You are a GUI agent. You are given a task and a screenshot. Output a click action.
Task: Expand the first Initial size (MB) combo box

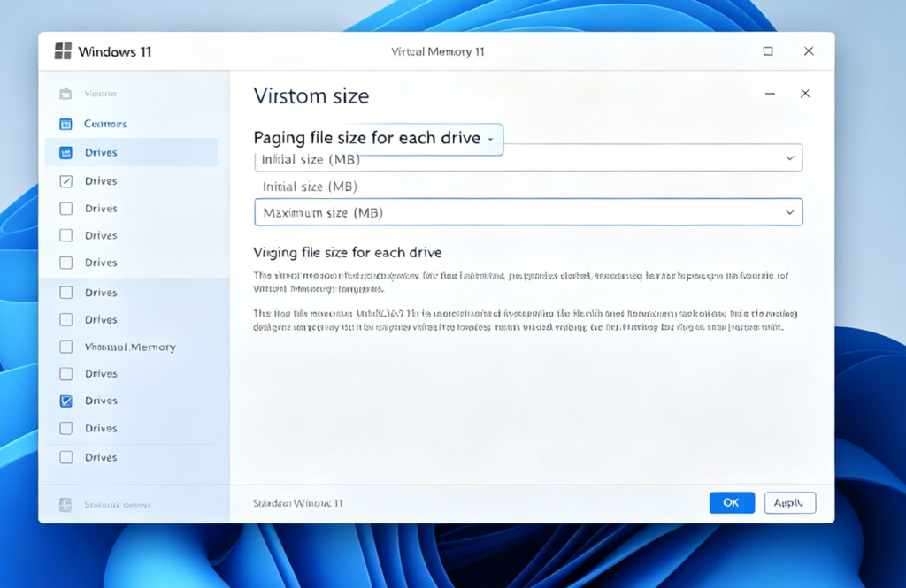pyautogui.click(x=528, y=158)
